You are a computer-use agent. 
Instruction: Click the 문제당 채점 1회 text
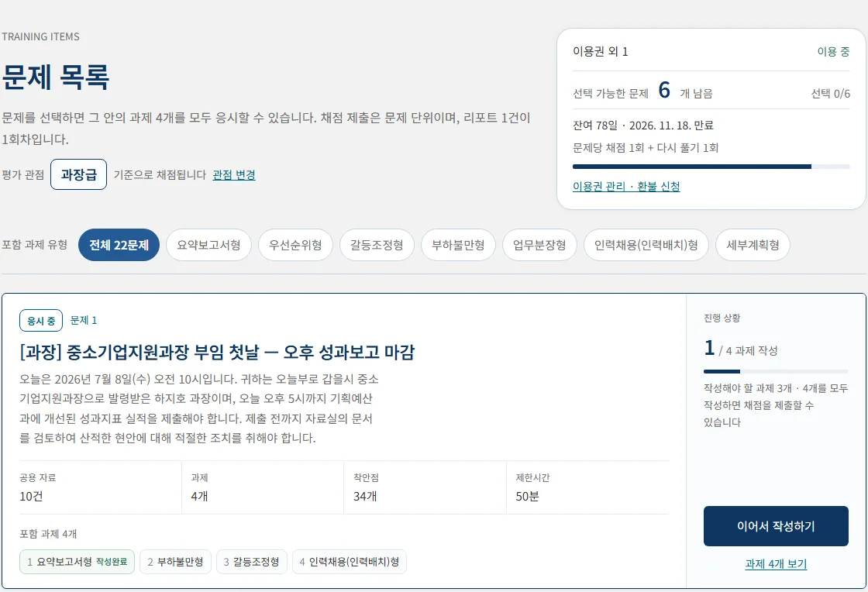click(x=646, y=148)
